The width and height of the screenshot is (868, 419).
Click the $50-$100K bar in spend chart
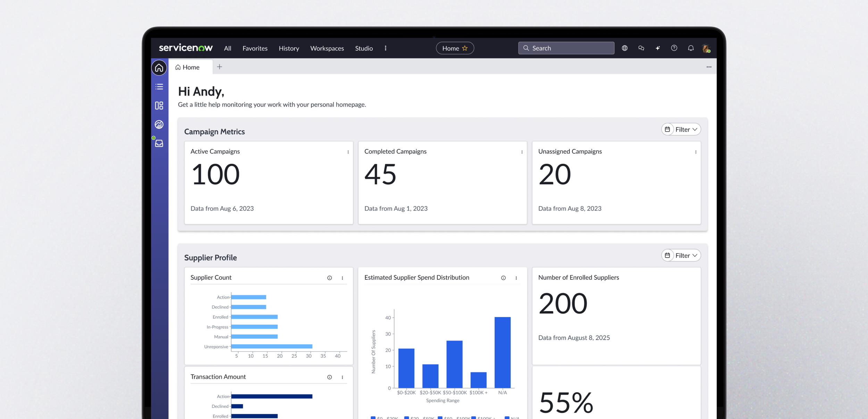click(x=454, y=364)
